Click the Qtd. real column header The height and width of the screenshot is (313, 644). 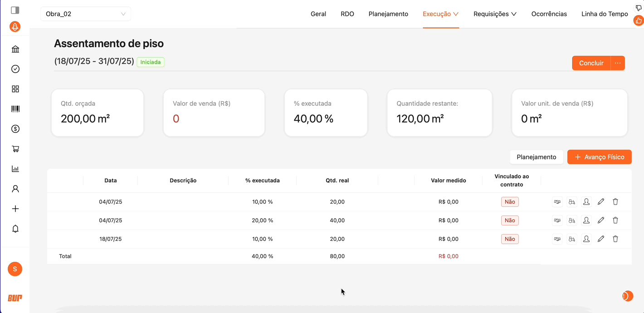click(x=337, y=181)
